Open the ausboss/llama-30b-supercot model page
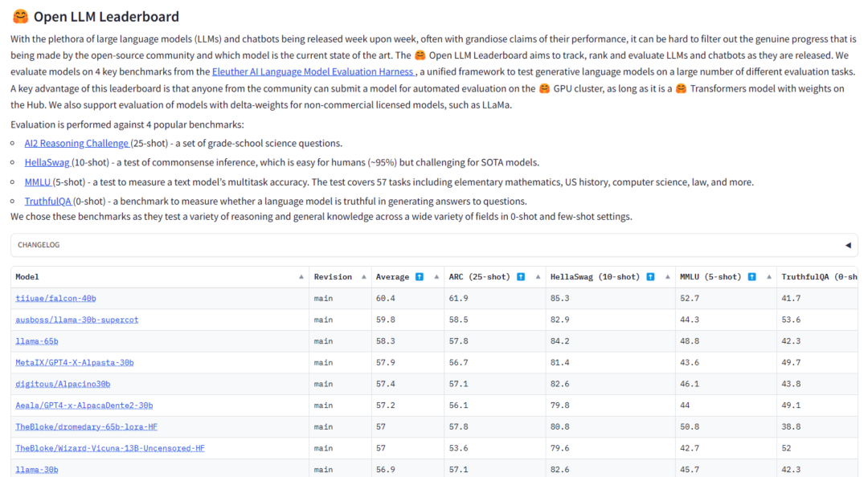Screen dimensions: 868x477 click(x=76, y=320)
